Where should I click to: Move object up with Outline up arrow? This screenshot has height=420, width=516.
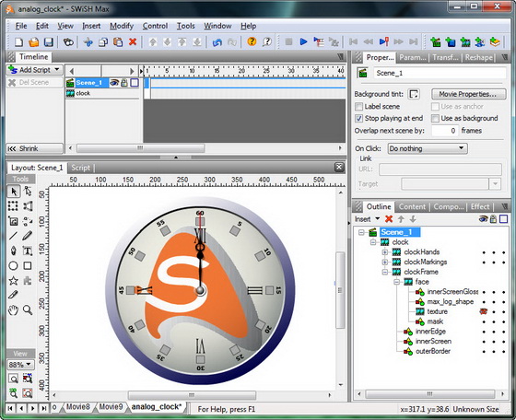click(x=401, y=219)
